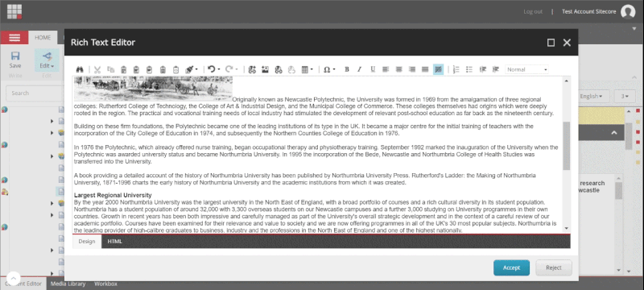Open the red hamburger menu
Image resolution: width=644 pixels, height=290 pixels.
coord(14,38)
